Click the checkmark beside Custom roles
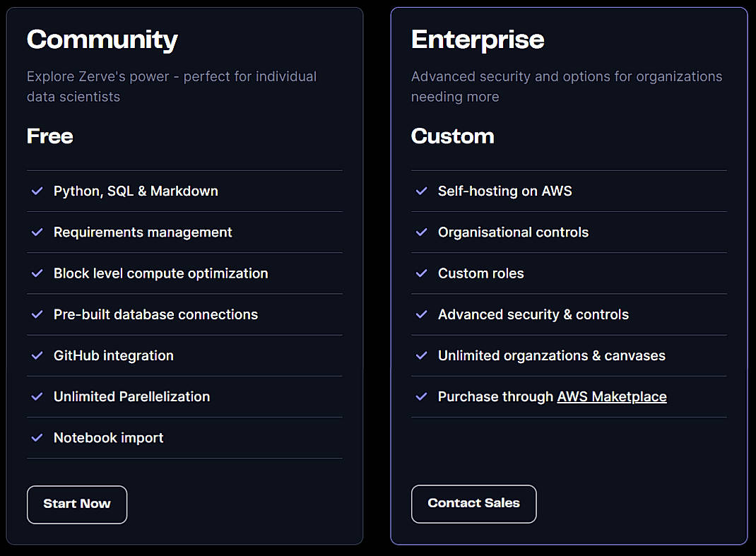Image resolution: width=756 pixels, height=556 pixels. coord(422,273)
